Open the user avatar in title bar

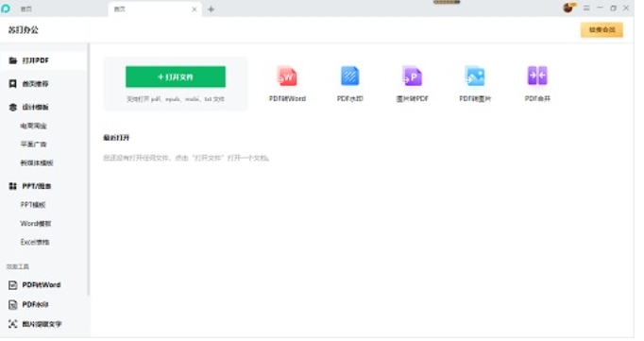click(x=568, y=8)
